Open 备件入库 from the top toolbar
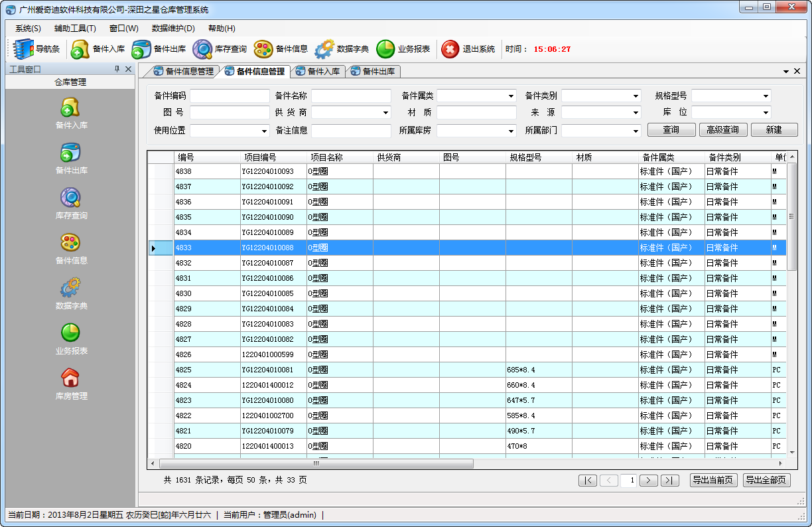812x527 pixels. tap(80, 49)
